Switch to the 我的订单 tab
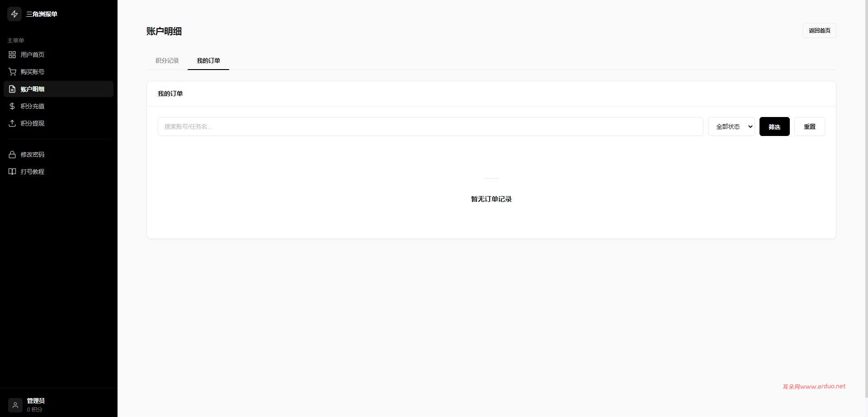868x417 pixels. point(208,61)
